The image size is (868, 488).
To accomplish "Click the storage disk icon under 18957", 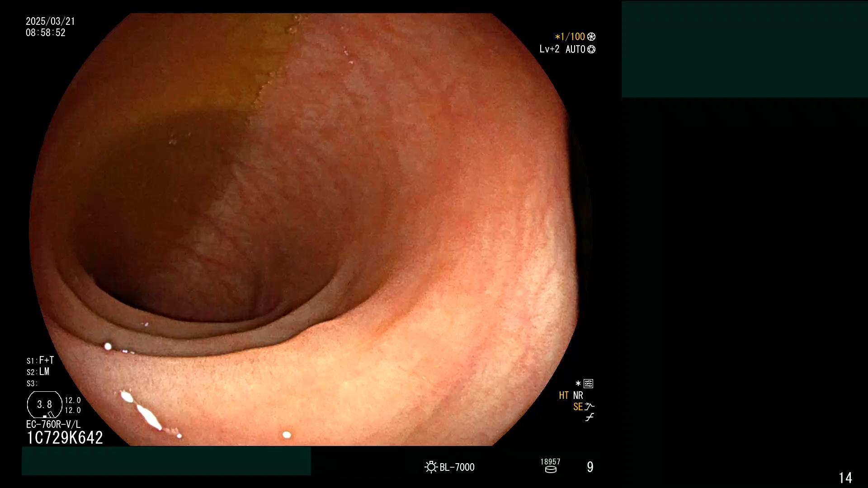I will click(551, 469).
